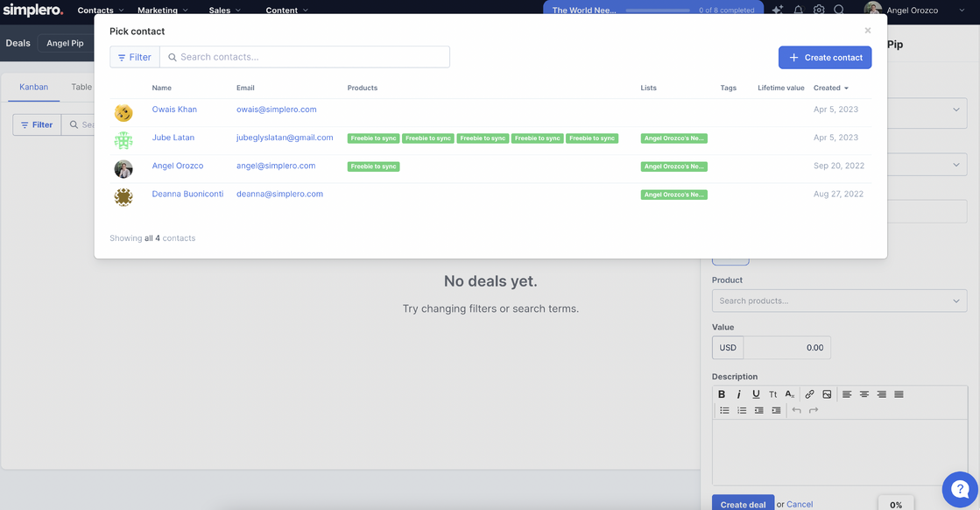Image resolution: width=980 pixels, height=510 pixels.
Task: Center align the description text
Action: pyautogui.click(x=864, y=394)
